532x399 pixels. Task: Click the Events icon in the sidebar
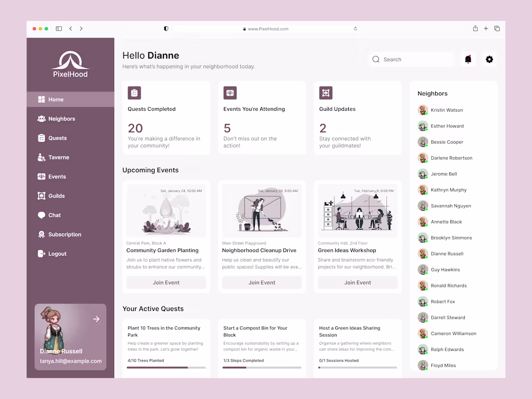coord(42,177)
